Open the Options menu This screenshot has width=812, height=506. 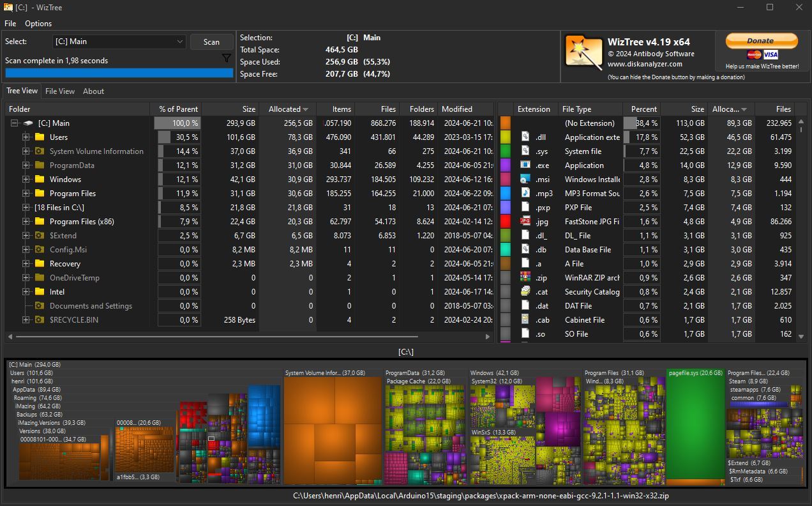(38, 24)
